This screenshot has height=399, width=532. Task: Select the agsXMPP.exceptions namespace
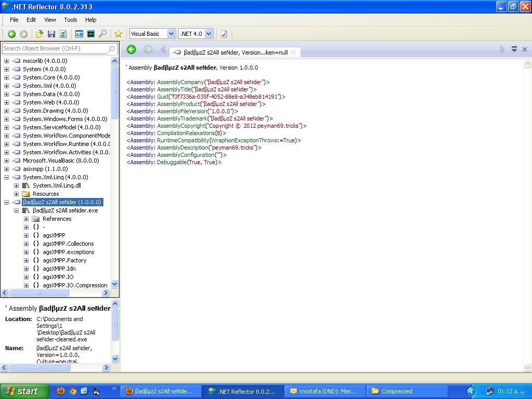(x=68, y=252)
